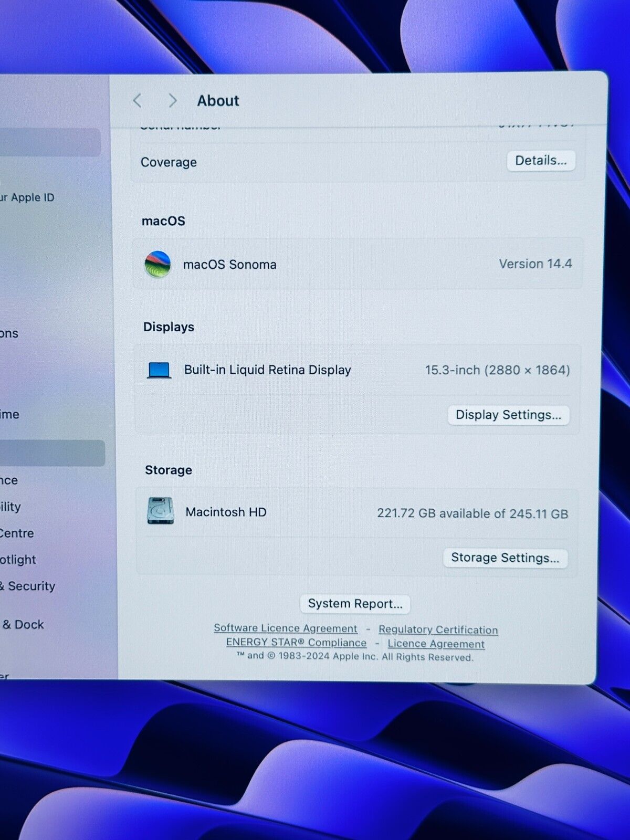
Task: Go forward using the right chevron
Action: pyautogui.click(x=172, y=100)
